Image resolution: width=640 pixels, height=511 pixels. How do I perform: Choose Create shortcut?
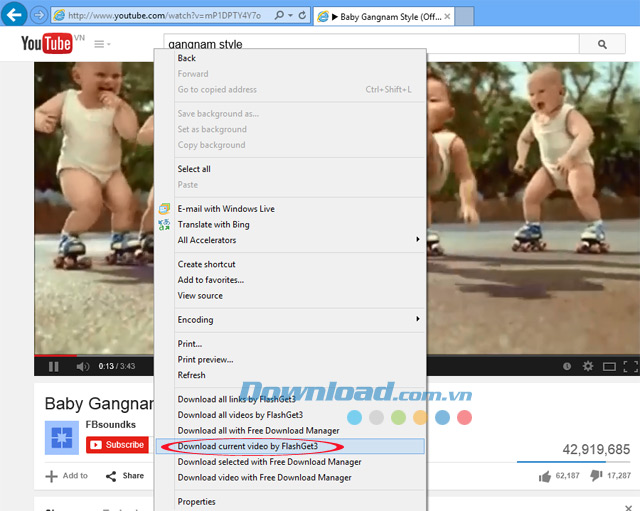coord(289,264)
